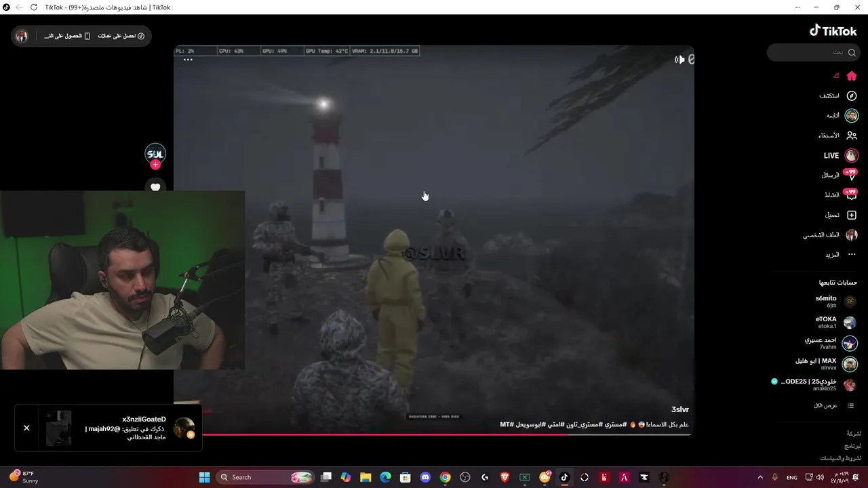
Task: Follow creator with pink plus button
Action: tap(155, 165)
